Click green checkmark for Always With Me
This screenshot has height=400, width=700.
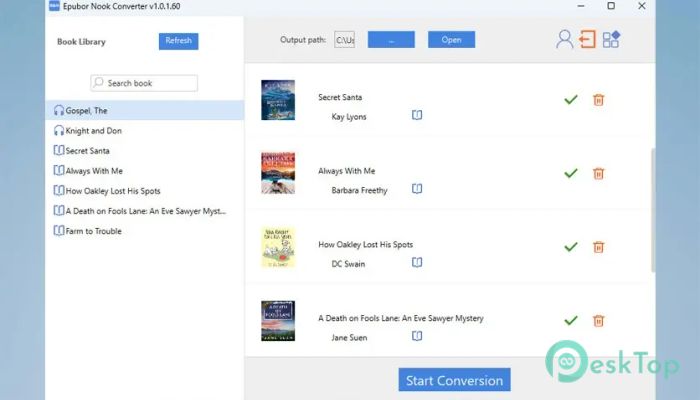click(x=571, y=173)
